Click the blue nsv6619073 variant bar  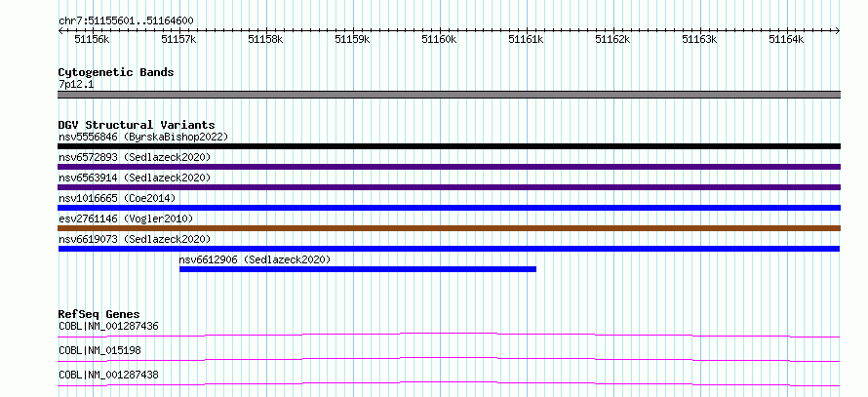pyautogui.click(x=449, y=249)
